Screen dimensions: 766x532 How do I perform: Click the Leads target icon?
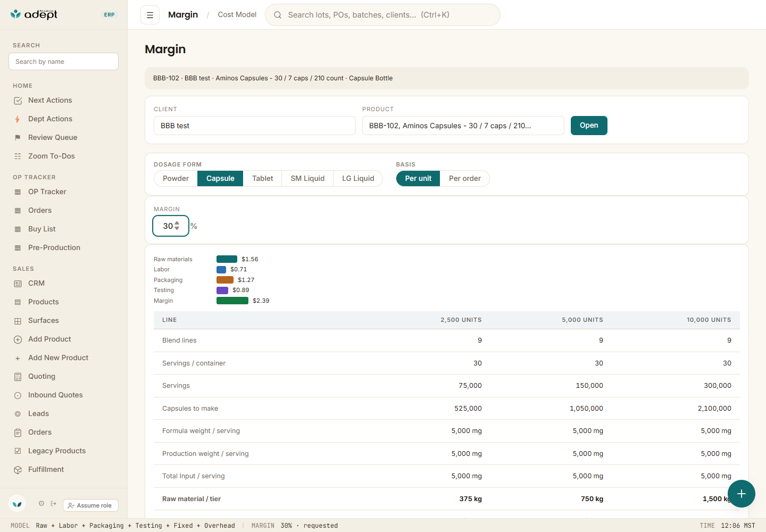tap(18, 414)
